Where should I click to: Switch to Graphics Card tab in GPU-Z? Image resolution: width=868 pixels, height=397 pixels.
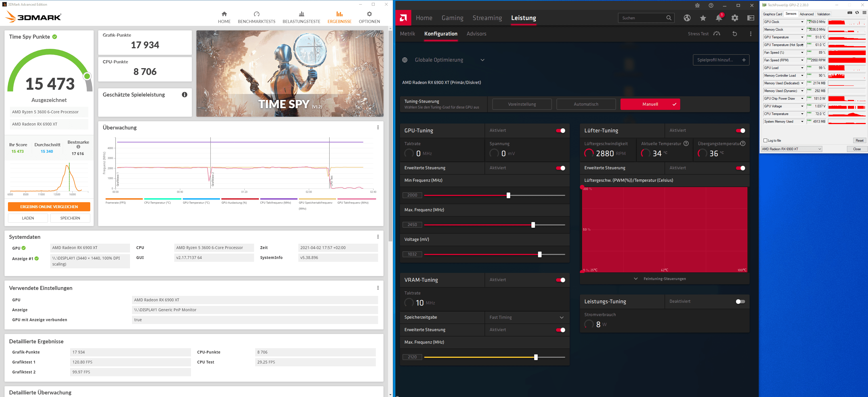click(772, 14)
